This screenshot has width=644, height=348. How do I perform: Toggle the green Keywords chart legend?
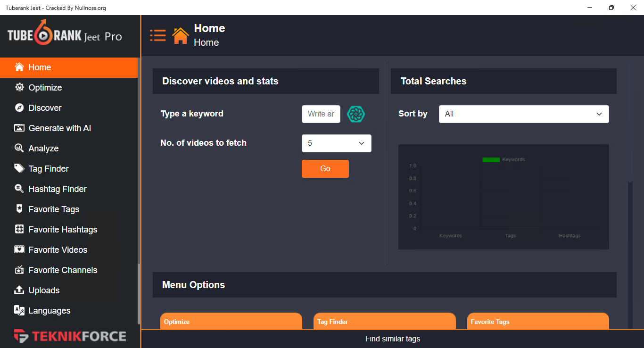(x=504, y=159)
